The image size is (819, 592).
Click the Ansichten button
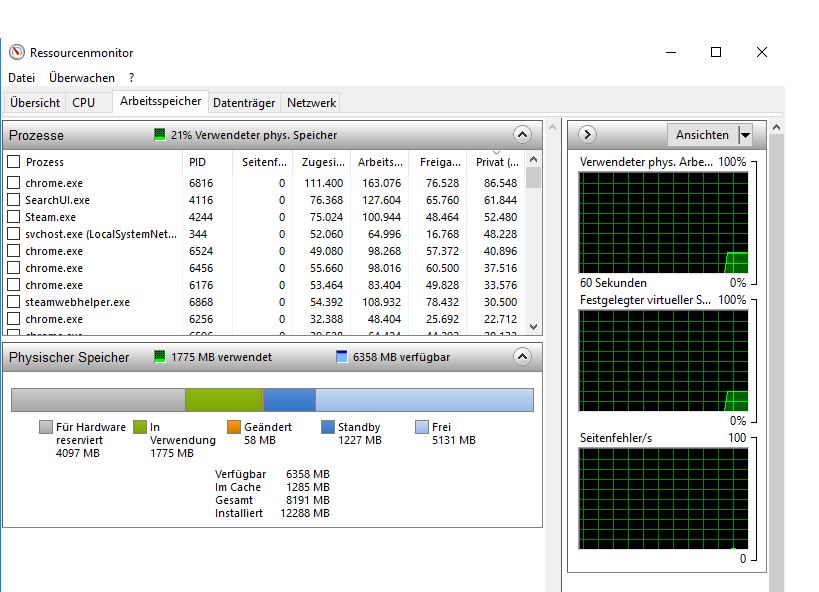pyautogui.click(x=702, y=135)
